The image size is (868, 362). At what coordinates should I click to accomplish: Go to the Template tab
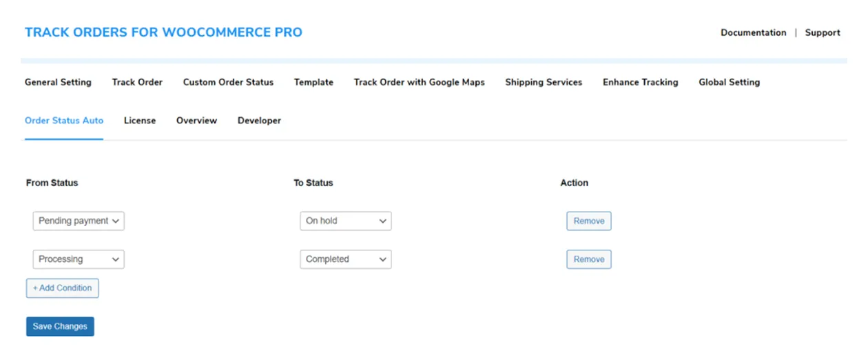tap(313, 82)
